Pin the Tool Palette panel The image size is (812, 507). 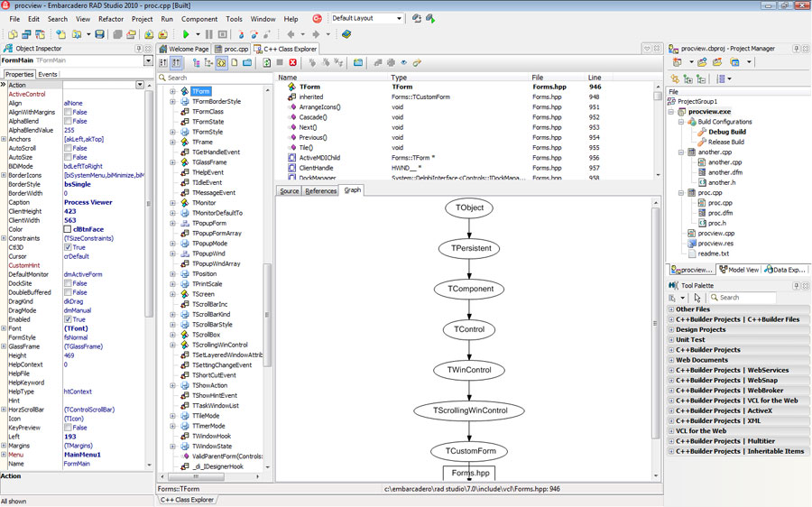797,285
